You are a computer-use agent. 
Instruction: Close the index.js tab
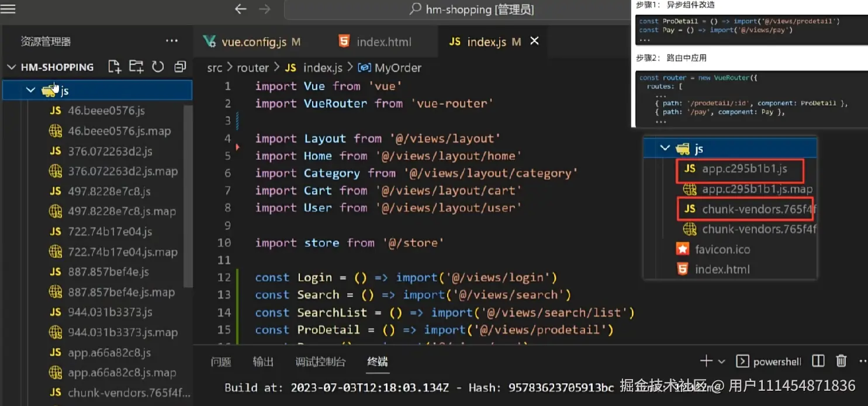[x=534, y=41]
